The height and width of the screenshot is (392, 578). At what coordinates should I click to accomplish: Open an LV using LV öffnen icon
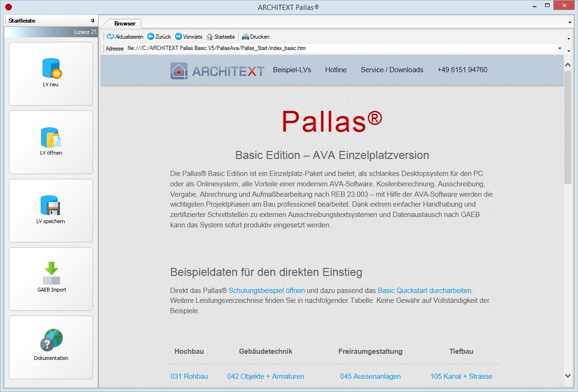click(x=51, y=142)
